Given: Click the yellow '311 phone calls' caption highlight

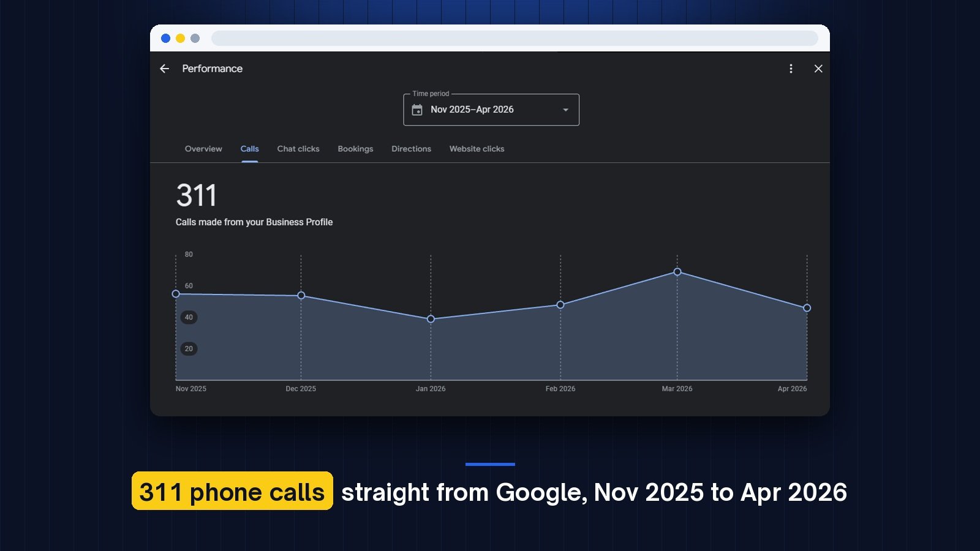Looking at the screenshot, I should click(x=232, y=491).
